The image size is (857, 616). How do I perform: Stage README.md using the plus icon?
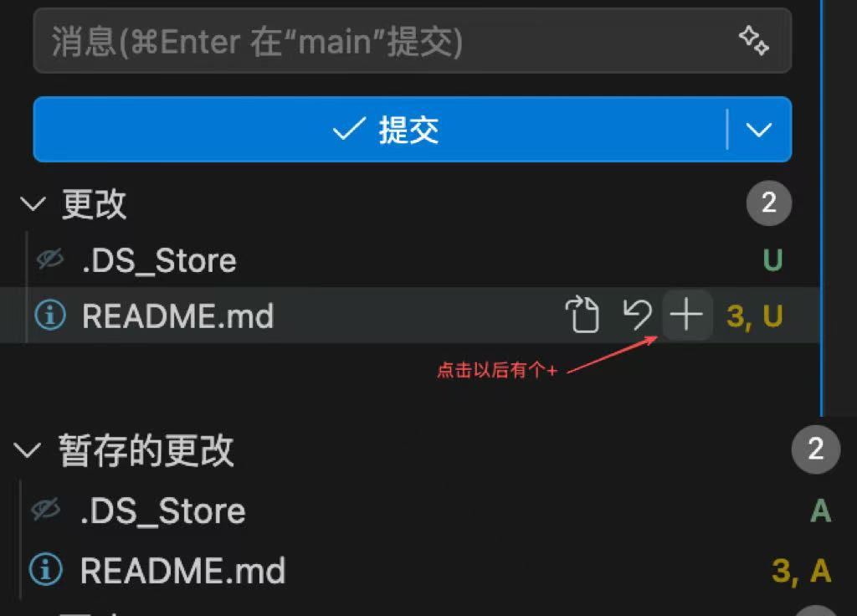686,315
